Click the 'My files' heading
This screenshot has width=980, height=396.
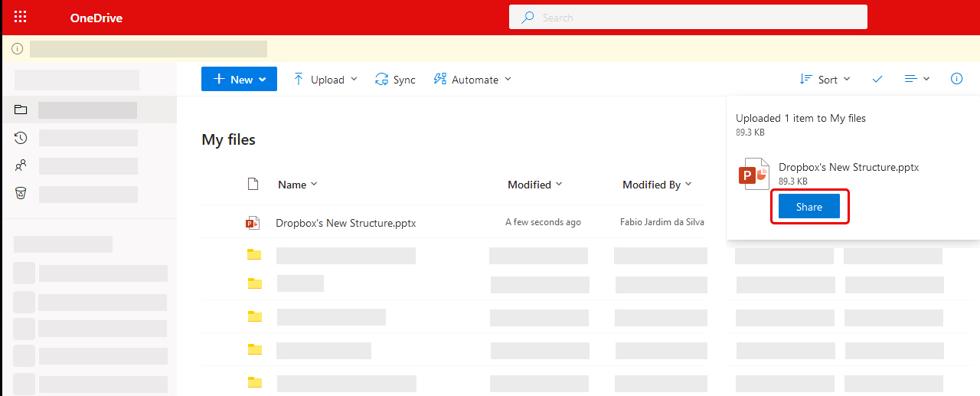tap(228, 139)
